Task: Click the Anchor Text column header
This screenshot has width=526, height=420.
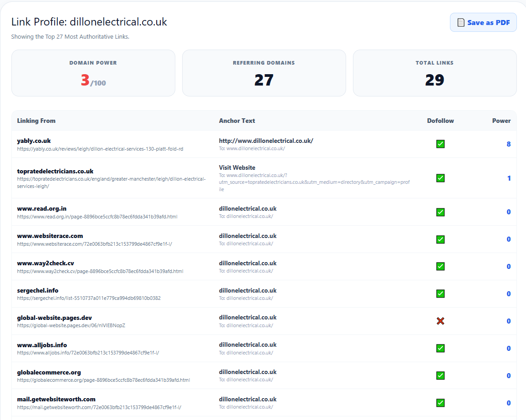Action: coord(237,121)
